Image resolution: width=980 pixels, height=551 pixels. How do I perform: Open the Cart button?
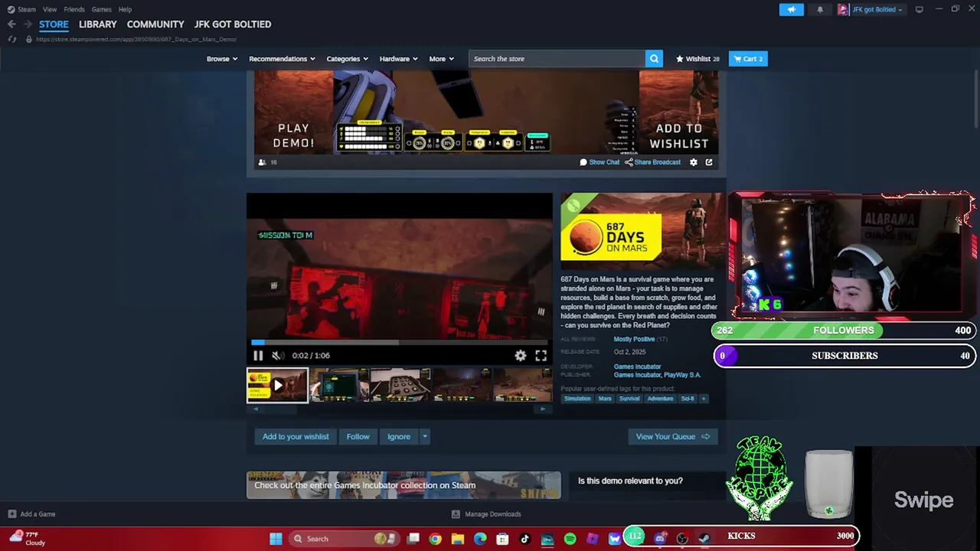coord(748,59)
